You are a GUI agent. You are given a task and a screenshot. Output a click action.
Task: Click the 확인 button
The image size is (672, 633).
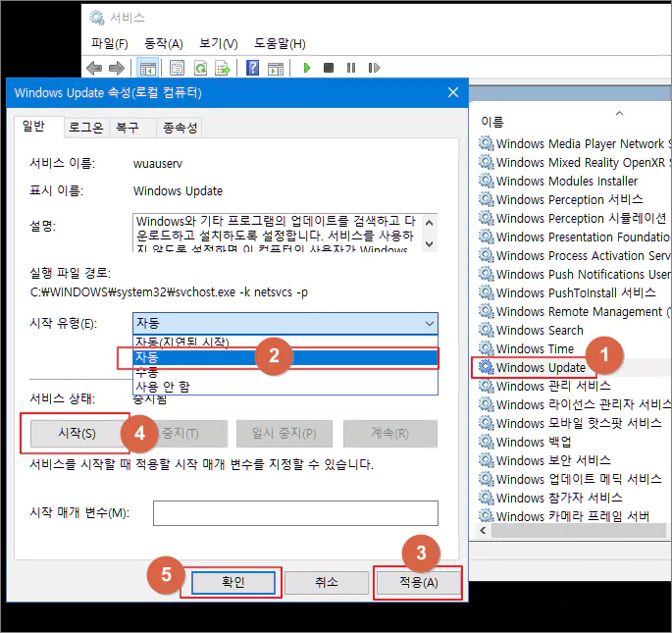[233, 582]
